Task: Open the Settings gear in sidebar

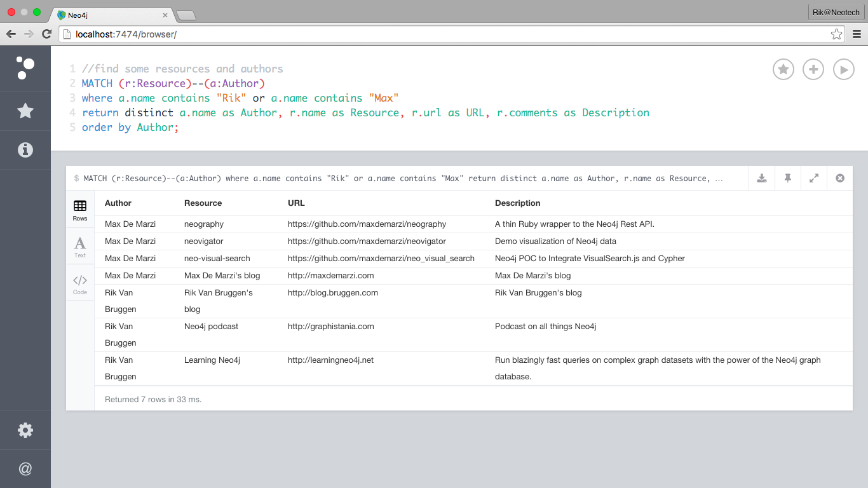Action: point(25,430)
